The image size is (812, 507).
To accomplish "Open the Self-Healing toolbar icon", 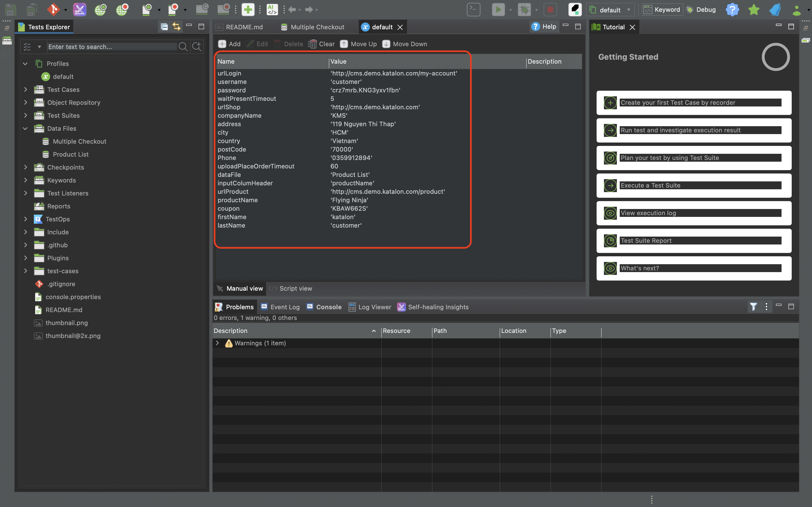I will pyautogui.click(x=80, y=9).
